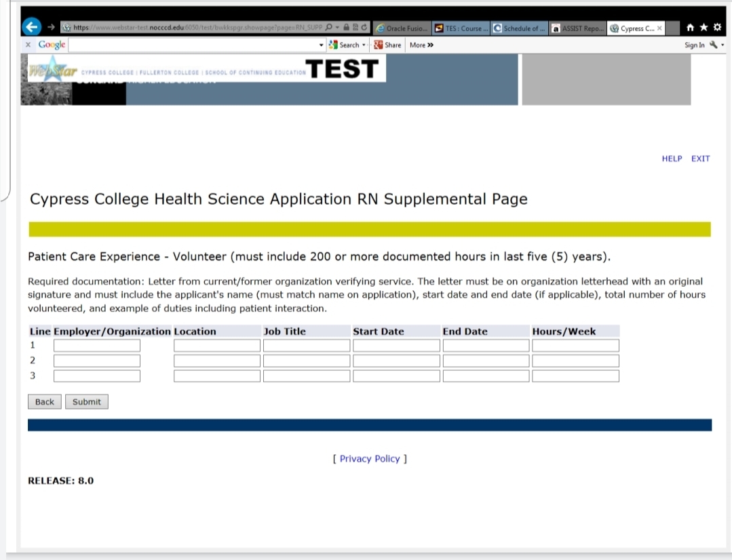Switch to the ASSIST Report tab

pos(578,28)
